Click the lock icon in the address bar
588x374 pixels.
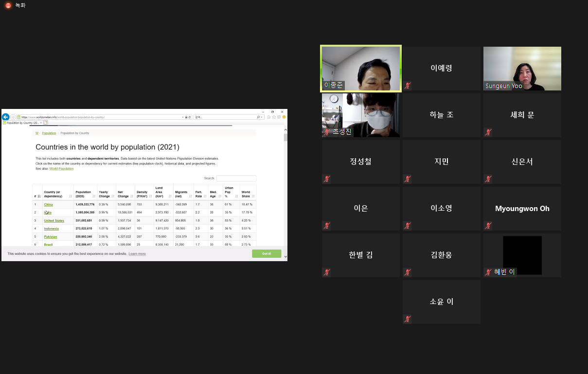tap(186, 117)
